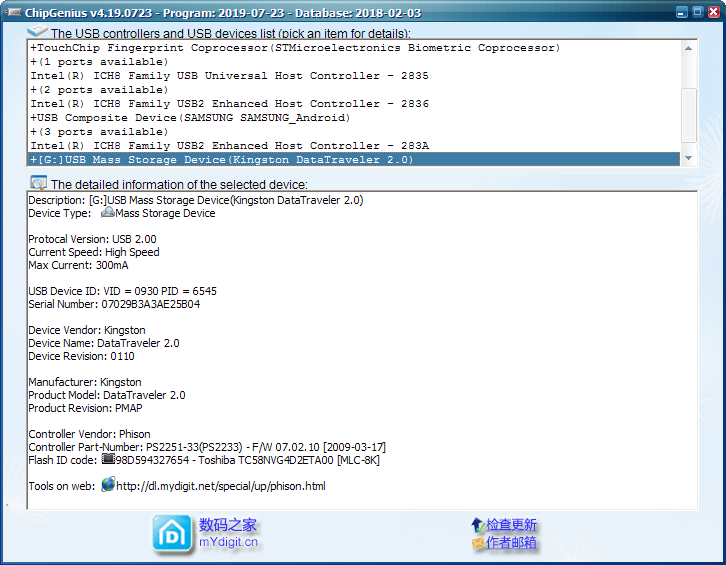Click the mYdigit.cn house logo icon
The width and height of the screenshot is (726, 565).
pos(172,535)
